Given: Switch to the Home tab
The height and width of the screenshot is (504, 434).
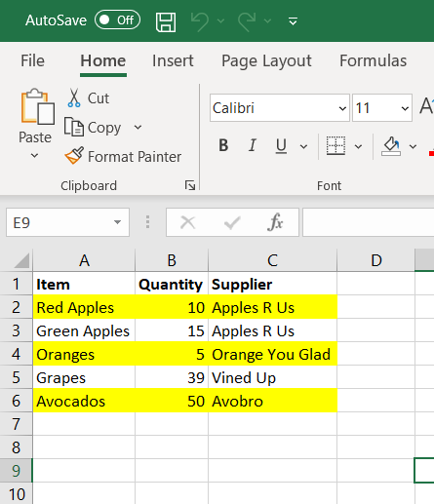Looking at the screenshot, I should (x=103, y=60).
